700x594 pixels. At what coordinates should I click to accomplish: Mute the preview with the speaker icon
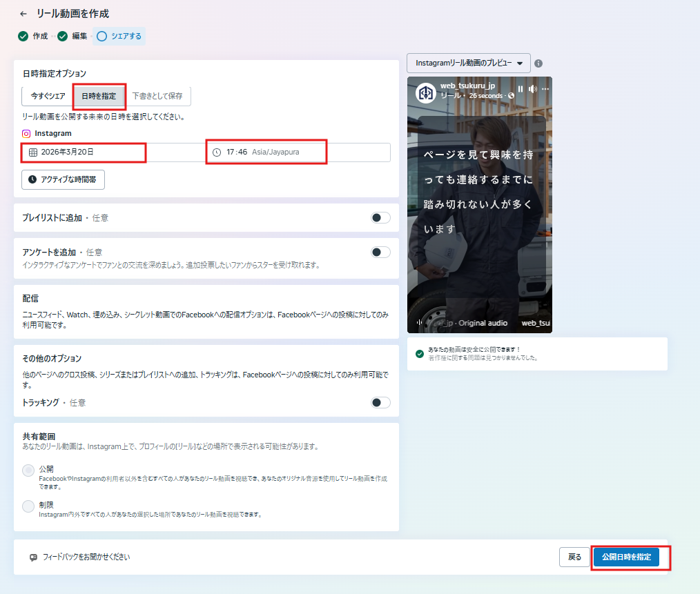coord(532,90)
